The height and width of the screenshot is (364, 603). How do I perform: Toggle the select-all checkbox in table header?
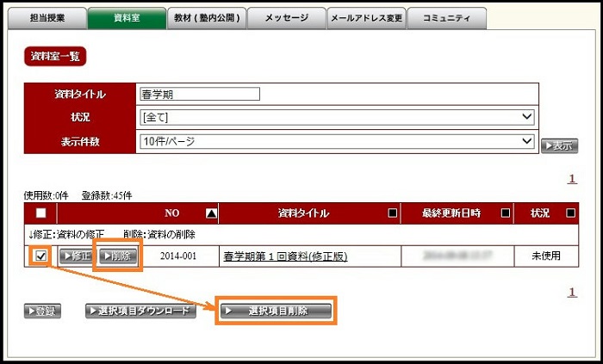(x=40, y=213)
